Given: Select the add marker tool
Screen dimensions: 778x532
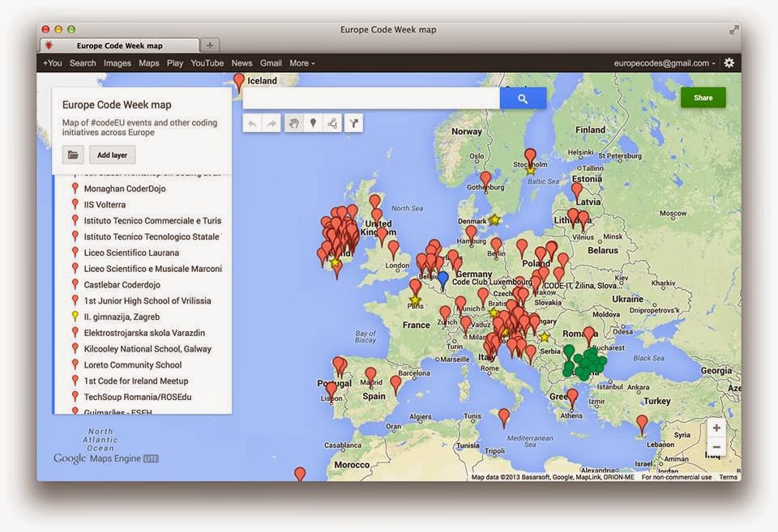Looking at the screenshot, I should (x=313, y=123).
